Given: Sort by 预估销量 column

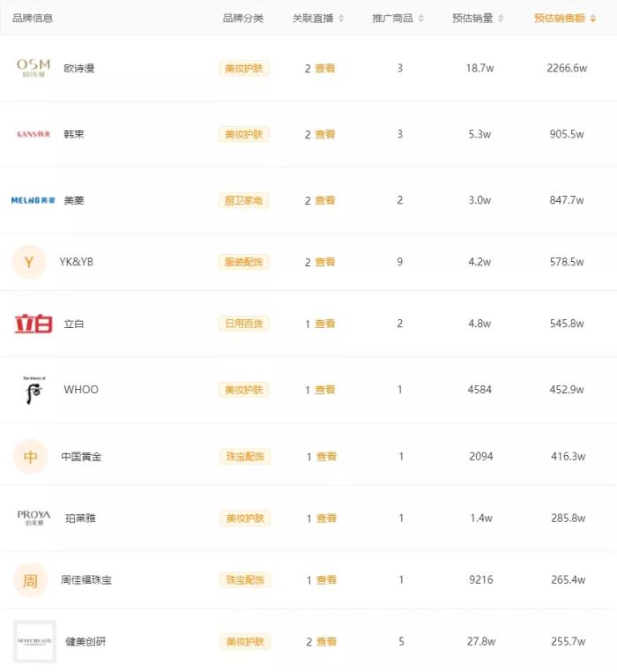Looking at the screenshot, I should tap(479, 19).
